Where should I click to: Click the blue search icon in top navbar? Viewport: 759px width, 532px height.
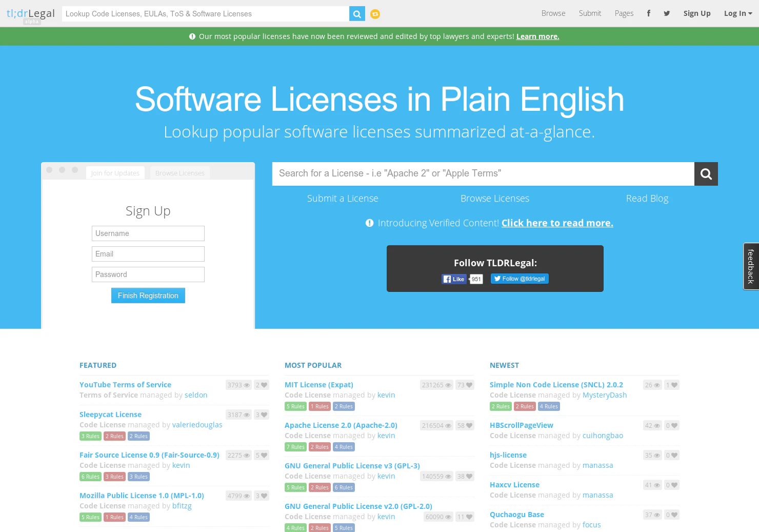point(357,14)
